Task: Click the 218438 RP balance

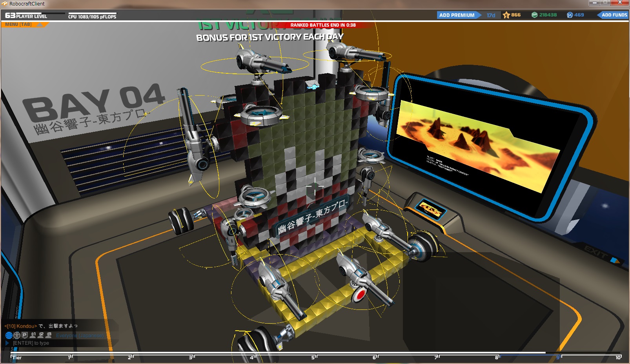Action: [x=548, y=15]
